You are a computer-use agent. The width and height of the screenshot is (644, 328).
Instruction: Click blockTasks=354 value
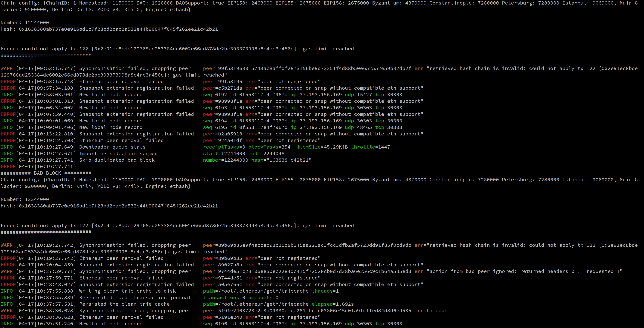point(269,147)
